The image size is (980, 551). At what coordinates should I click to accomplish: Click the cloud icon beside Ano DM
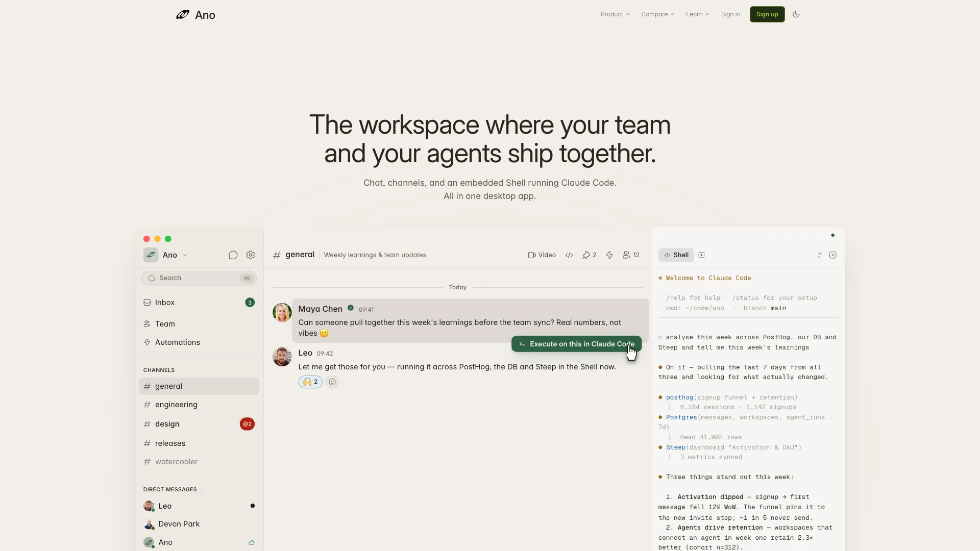tap(252, 542)
